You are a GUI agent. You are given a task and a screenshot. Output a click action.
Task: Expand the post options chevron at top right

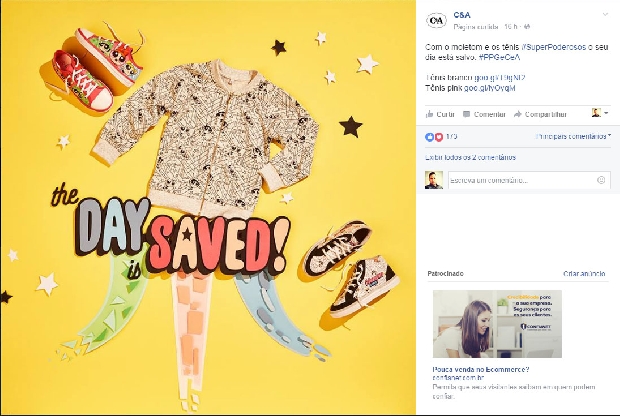tap(605, 15)
